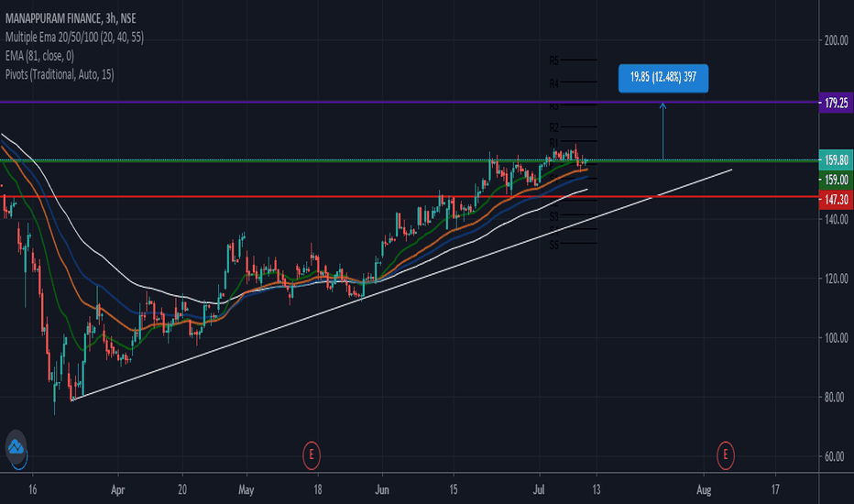Click the May date on time axis
Screen dimensions: 854x504
(246, 490)
